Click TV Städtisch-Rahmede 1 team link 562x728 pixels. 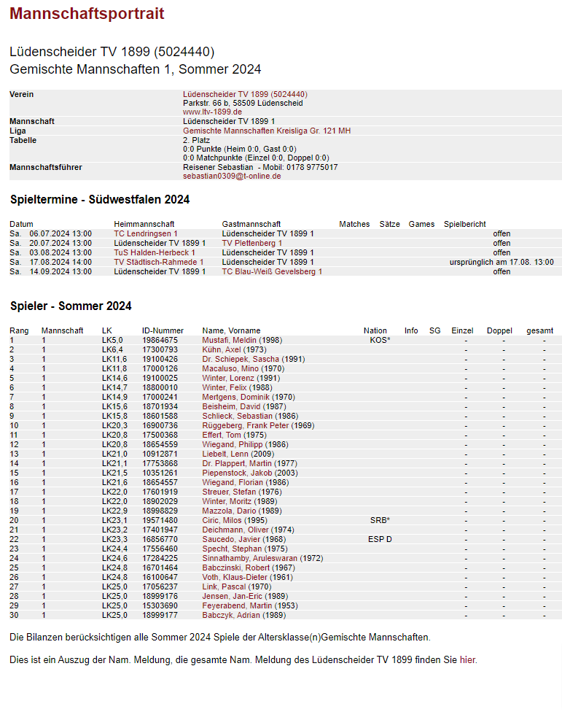pos(158,262)
